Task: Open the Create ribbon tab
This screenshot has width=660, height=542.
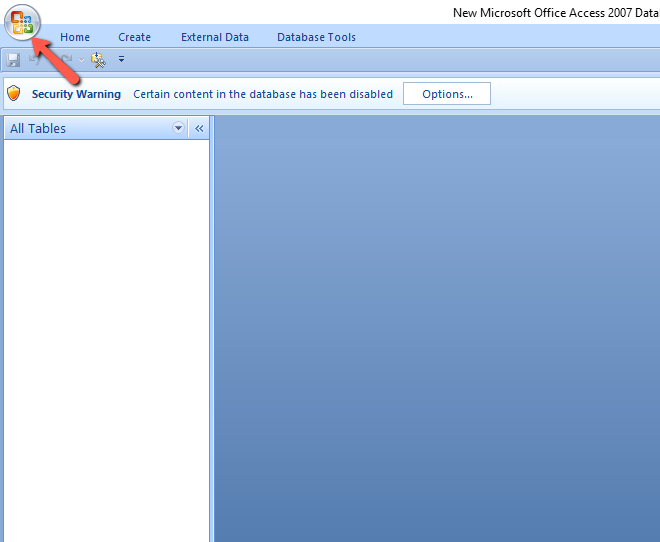Action: click(x=134, y=37)
